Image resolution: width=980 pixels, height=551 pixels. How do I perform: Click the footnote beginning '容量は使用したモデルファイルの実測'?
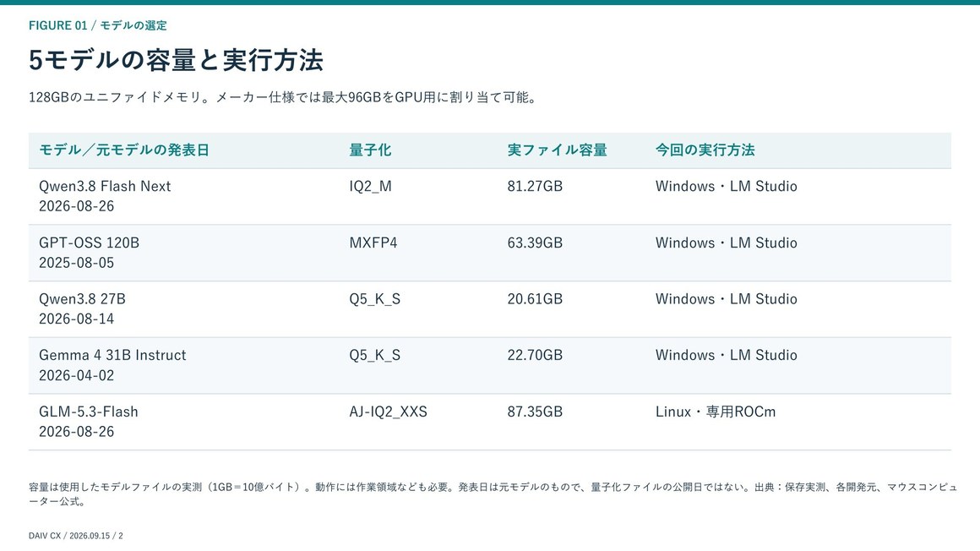pos(493,494)
